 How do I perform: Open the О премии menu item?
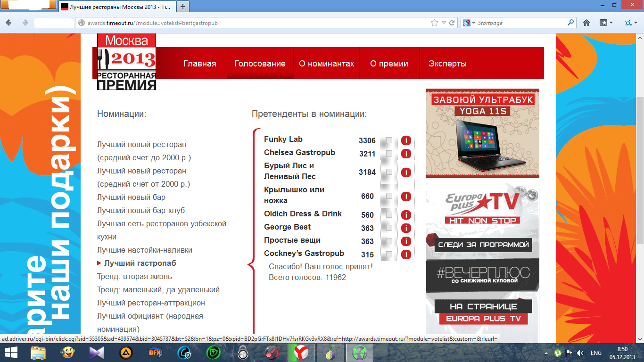click(389, 64)
